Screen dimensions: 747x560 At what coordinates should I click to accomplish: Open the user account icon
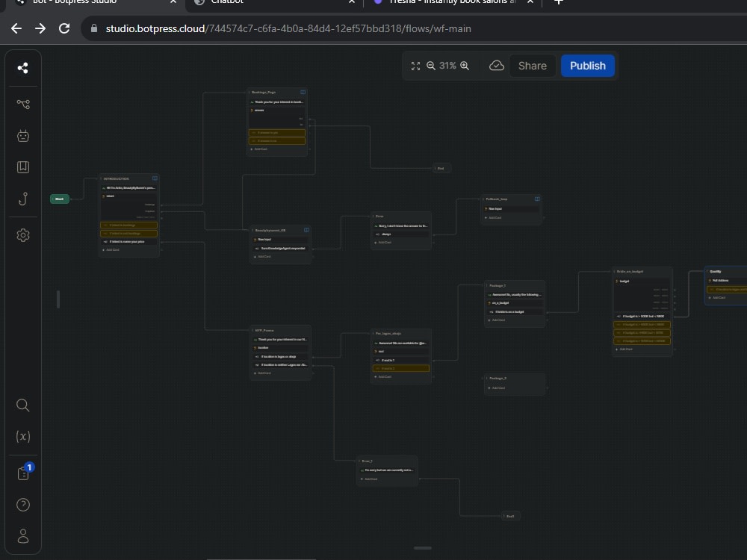(23, 536)
